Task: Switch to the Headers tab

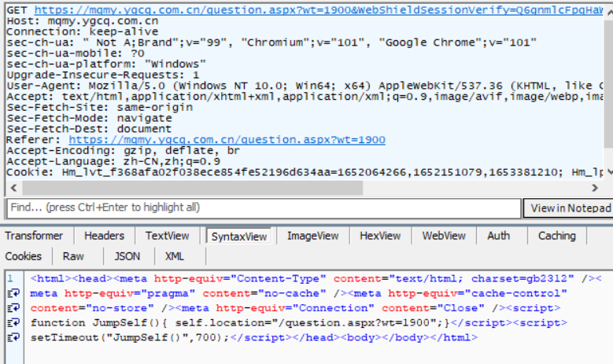Action: click(x=104, y=236)
